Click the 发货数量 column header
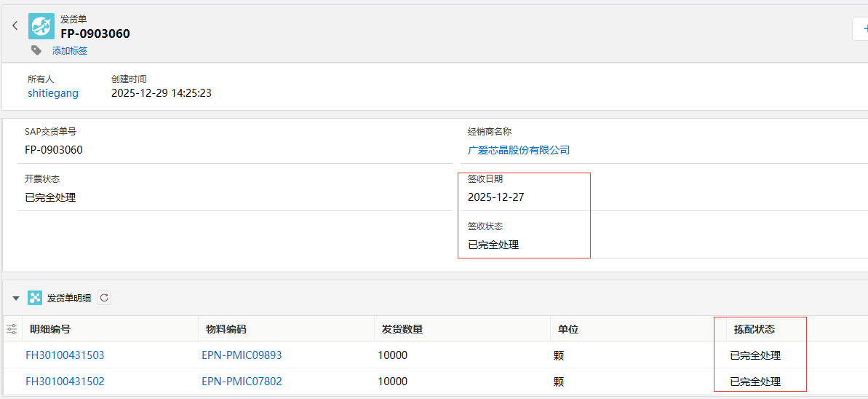The image size is (868, 399). [402, 329]
